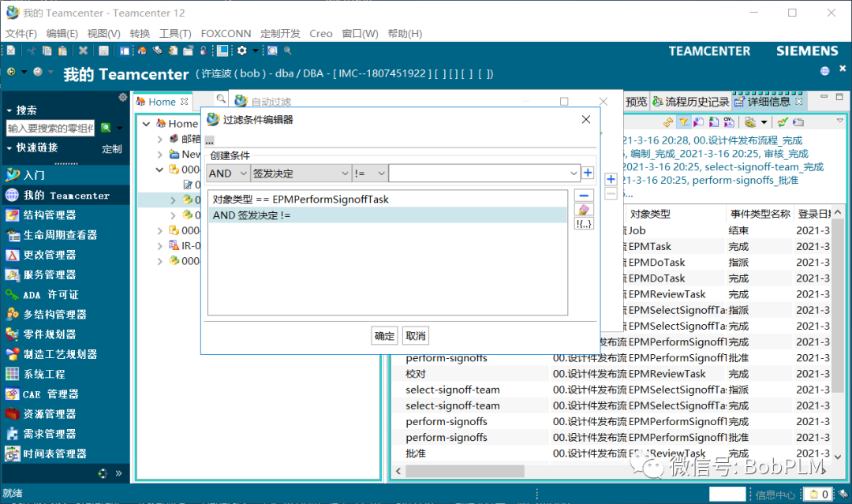Click the 信息中心 status bar entry
Screen dimensions: 852x504
(x=775, y=495)
